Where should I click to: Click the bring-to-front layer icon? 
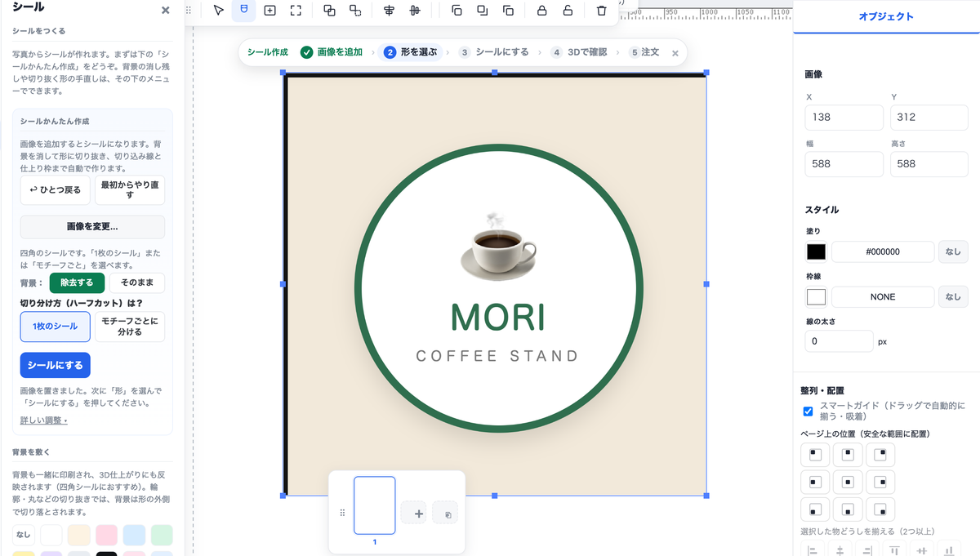pyautogui.click(x=457, y=11)
